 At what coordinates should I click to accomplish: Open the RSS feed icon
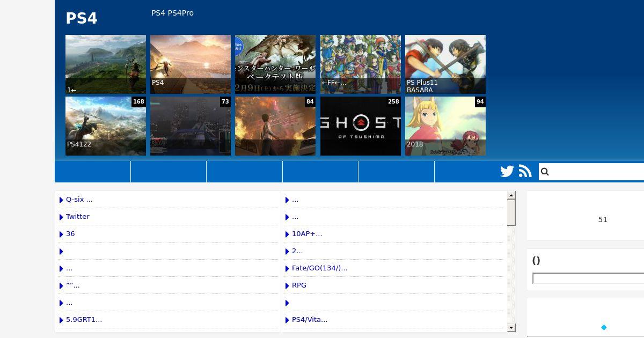tap(525, 172)
